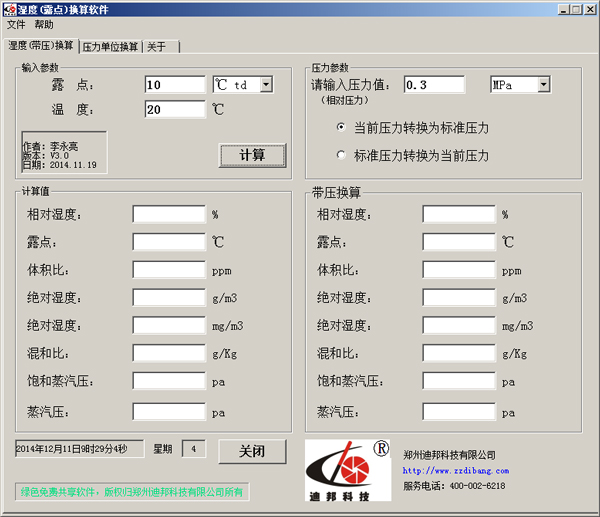Click the pressure value input field
Screen dimensions: 600x517
click(441, 85)
